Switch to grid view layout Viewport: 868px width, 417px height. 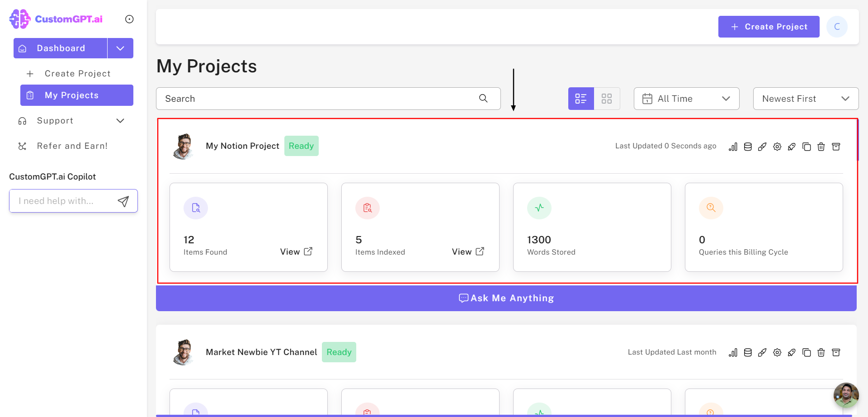pyautogui.click(x=607, y=99)
